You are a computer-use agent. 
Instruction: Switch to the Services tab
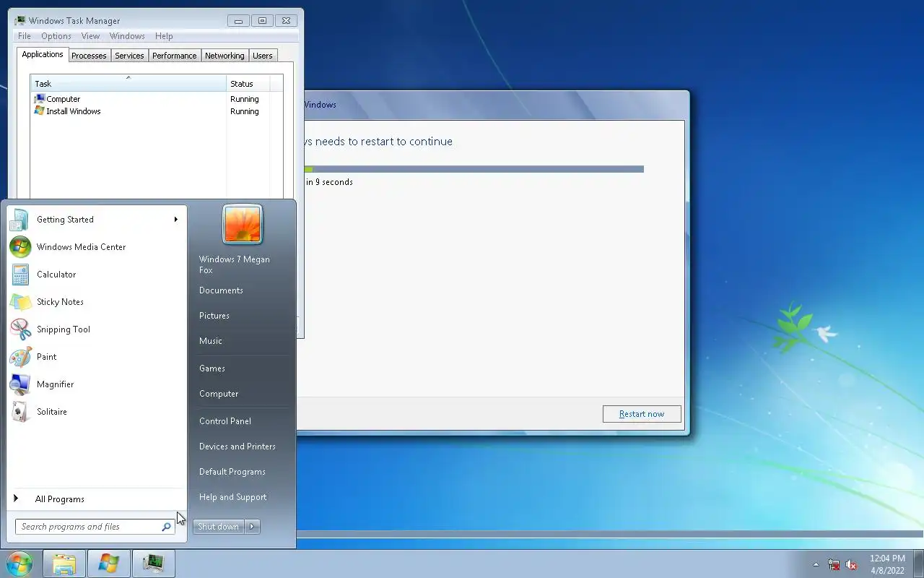129,56
